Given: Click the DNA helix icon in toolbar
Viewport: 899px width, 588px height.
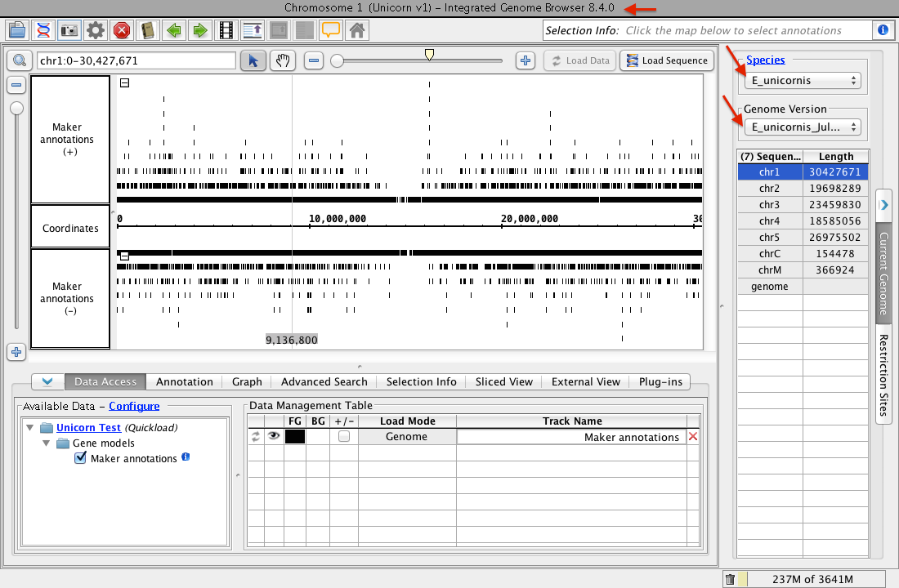Looking at the screenshot, I should [x=43, y=31].
